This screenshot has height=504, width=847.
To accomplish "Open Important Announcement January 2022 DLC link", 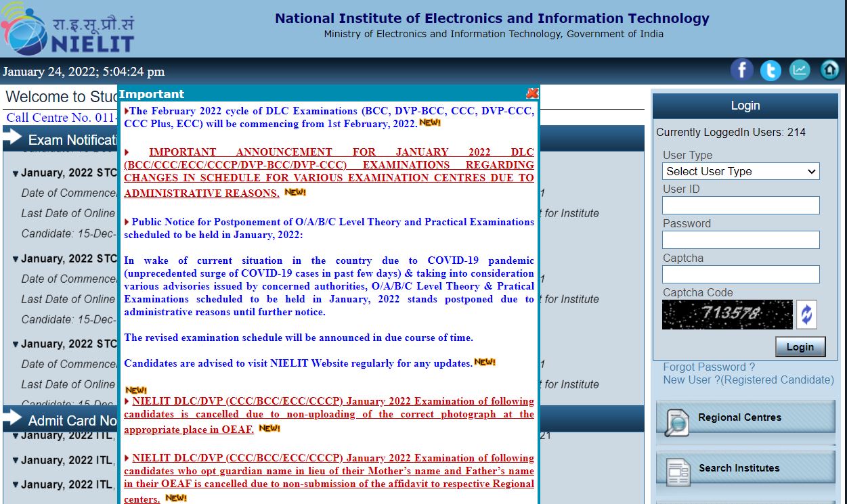I will click(x=329, y=173).
